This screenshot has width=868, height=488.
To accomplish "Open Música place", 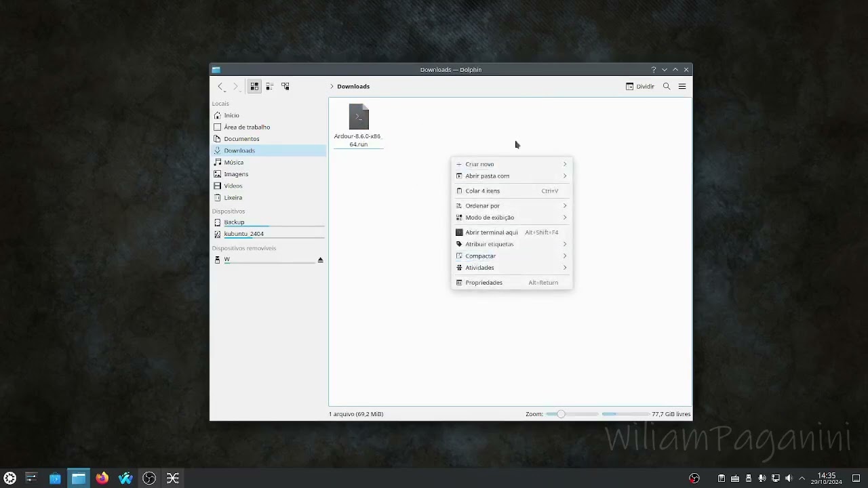I will (269, 163).
